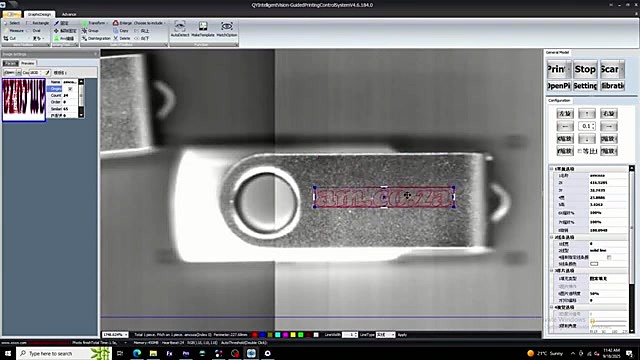Select the Param tab in the image panel
This screenshot has height=360, width=640.
pyautogui.click(x=11, y=63)
